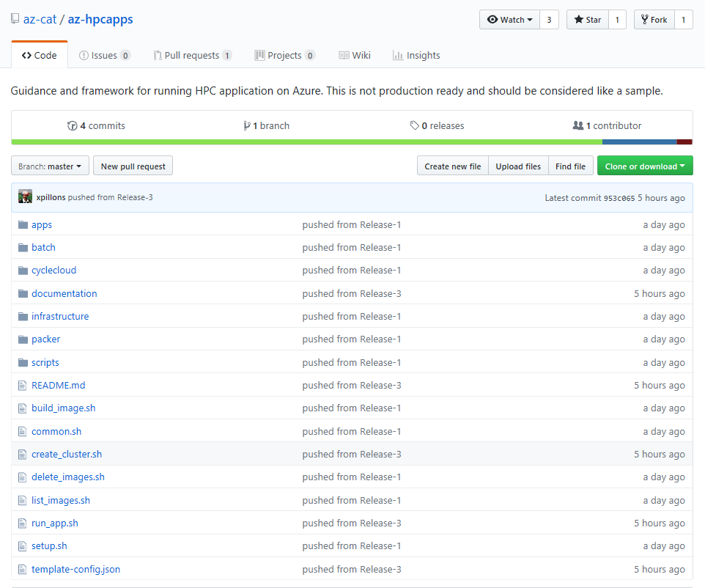Click Find file button
The height and width of the screenshot is (588, 705).
(x=571, y=166)
